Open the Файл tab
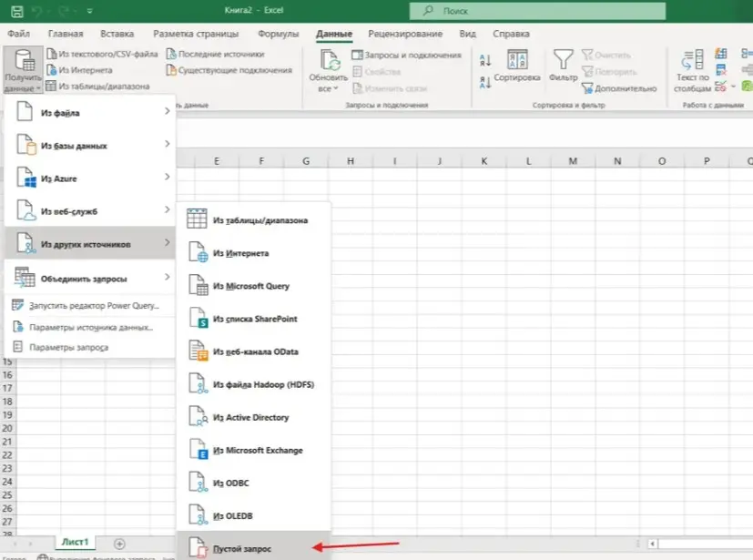753x560 pixels. (x=19, y=34)
